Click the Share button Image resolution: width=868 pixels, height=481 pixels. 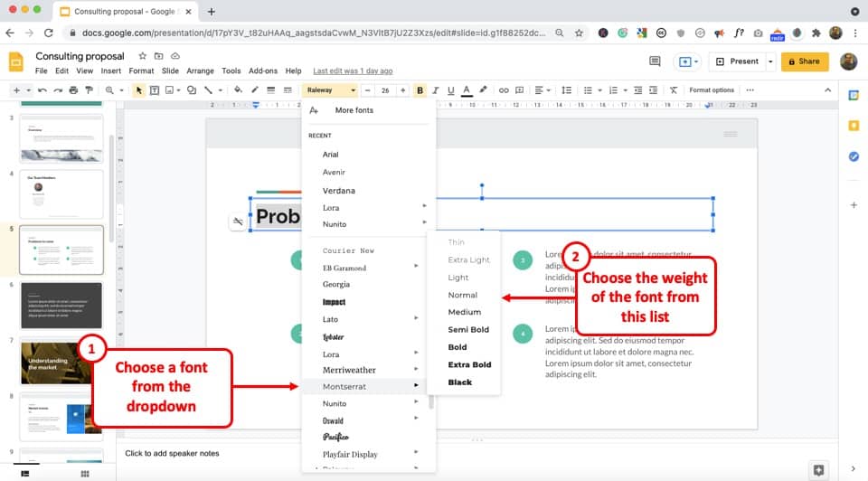point(805,61)
